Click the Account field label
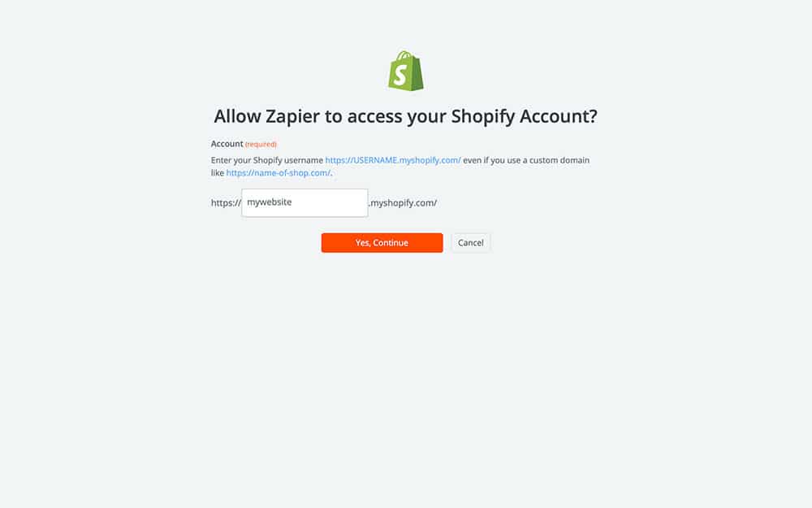The image size is (812, 508). (227, 144)
